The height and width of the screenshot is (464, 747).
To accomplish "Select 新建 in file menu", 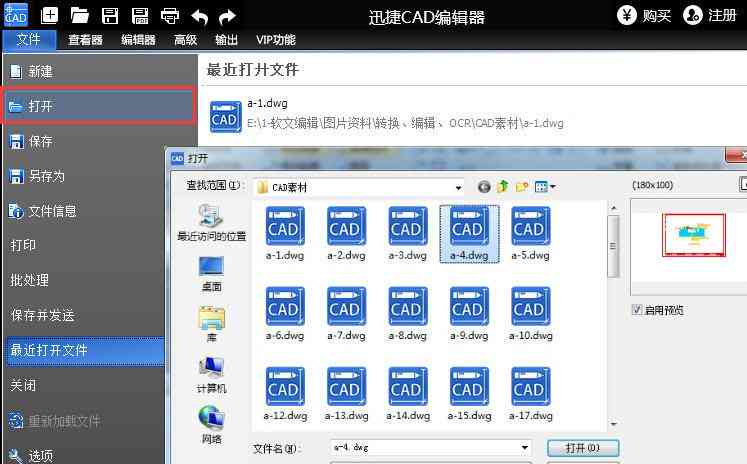I will coord(100,71).
